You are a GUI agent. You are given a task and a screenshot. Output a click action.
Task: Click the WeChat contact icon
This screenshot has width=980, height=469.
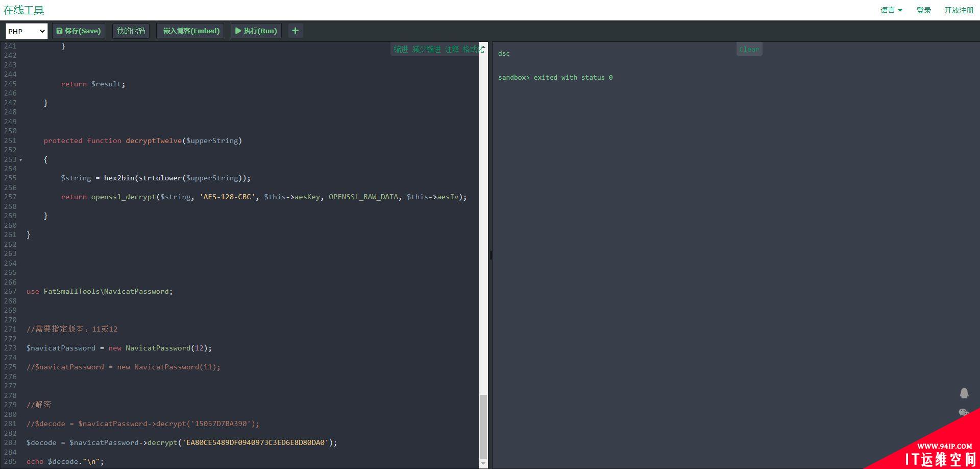[x=964, y=412]
